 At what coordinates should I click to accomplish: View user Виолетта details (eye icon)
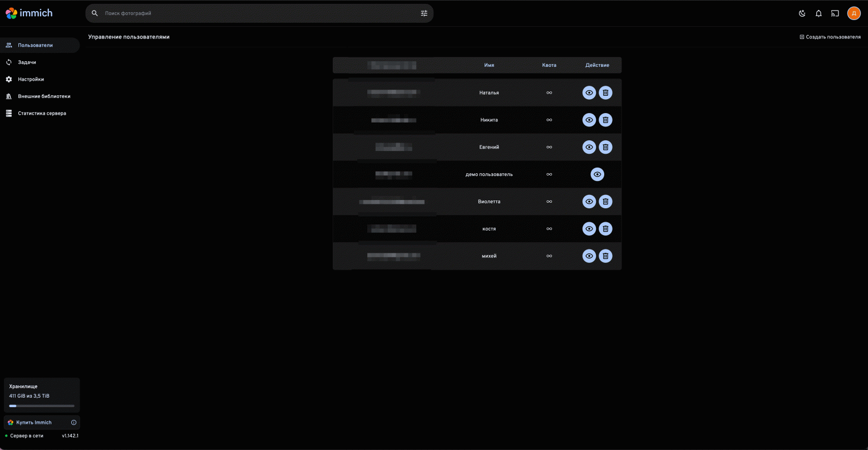pyautogui.click(x=589, y=202)
